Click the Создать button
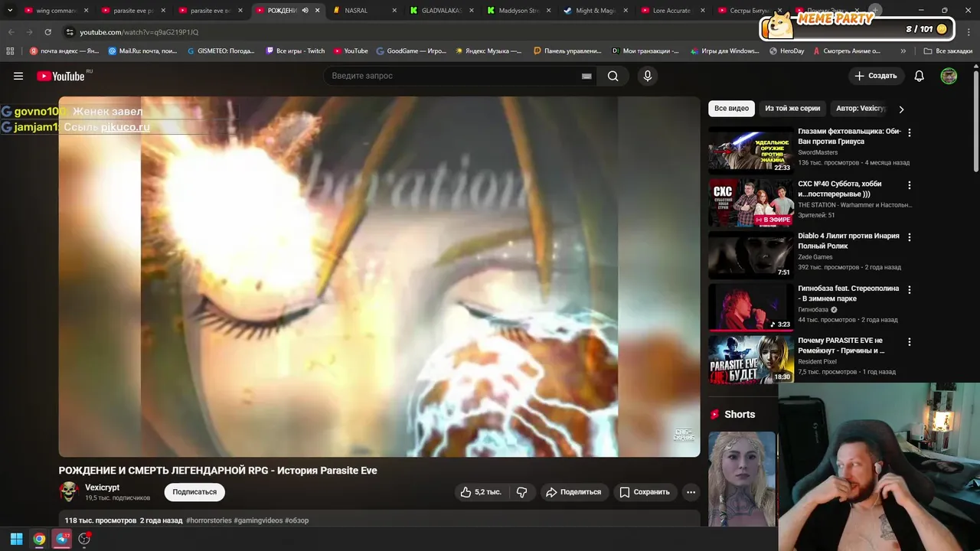 (x=876, y=76)
